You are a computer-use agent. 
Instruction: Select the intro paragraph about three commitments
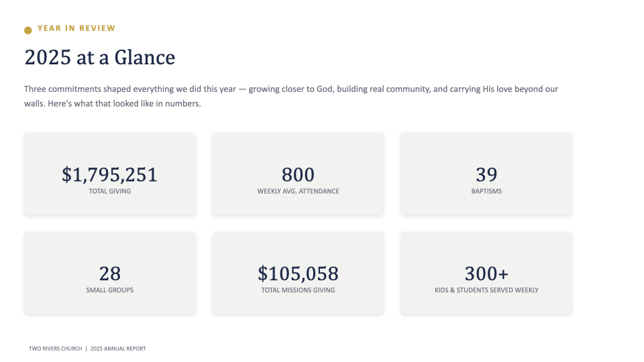(x=290, y=96)
